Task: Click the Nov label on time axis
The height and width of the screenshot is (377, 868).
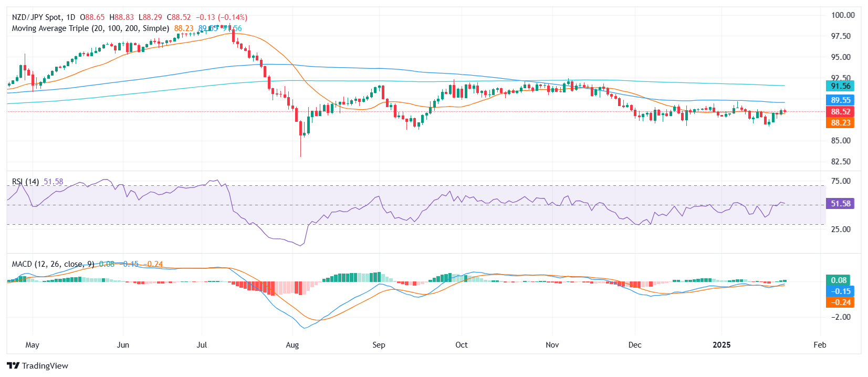Action: click(552, 345)
